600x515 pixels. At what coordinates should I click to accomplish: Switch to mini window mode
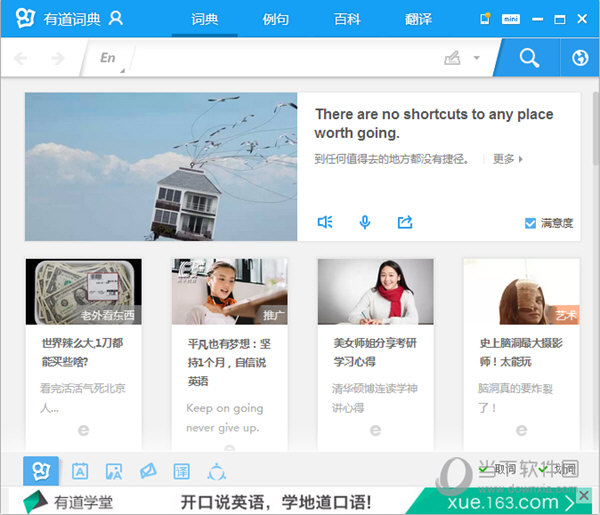coord(511,18)
